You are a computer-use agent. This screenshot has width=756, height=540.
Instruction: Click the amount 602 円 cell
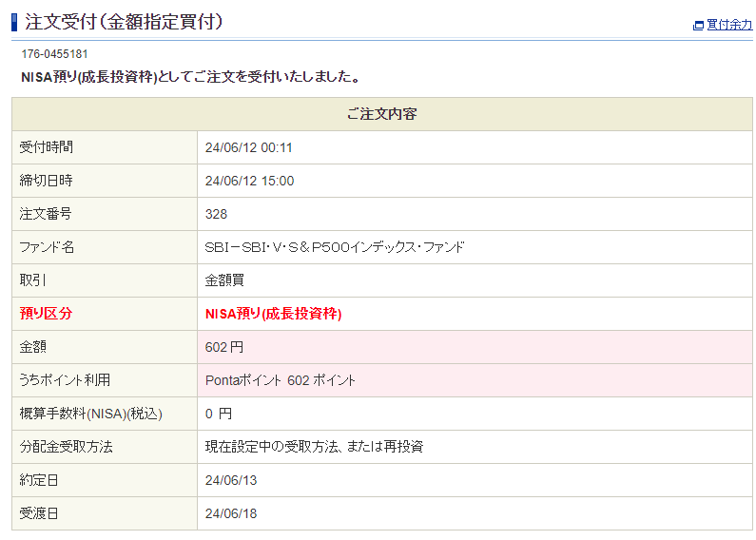click(224, 347)
